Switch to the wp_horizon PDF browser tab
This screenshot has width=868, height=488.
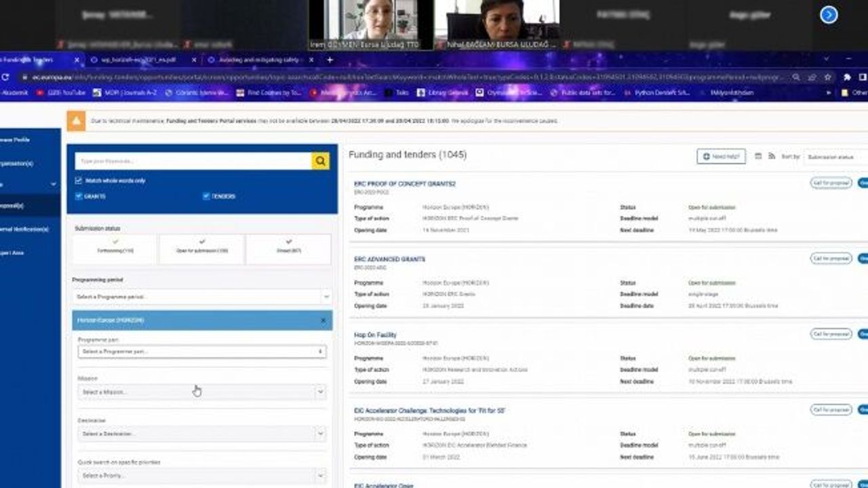click(144, 60)
